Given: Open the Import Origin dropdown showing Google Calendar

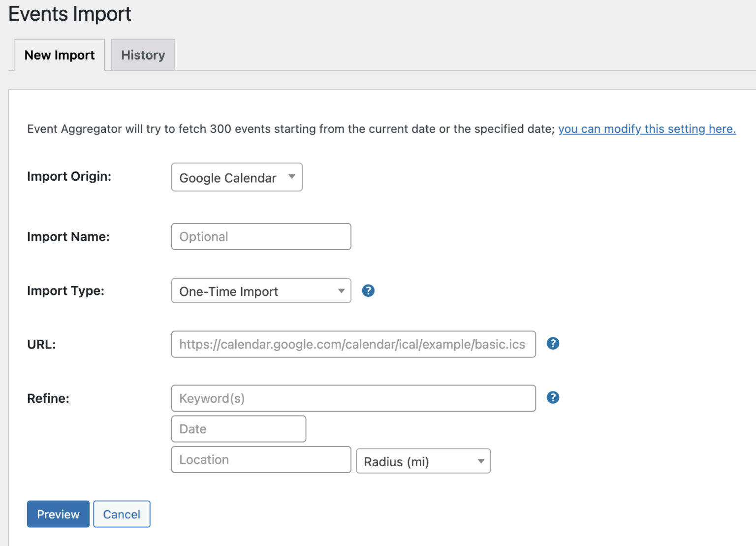Looking at the screenshot, I should coord(237,178).
